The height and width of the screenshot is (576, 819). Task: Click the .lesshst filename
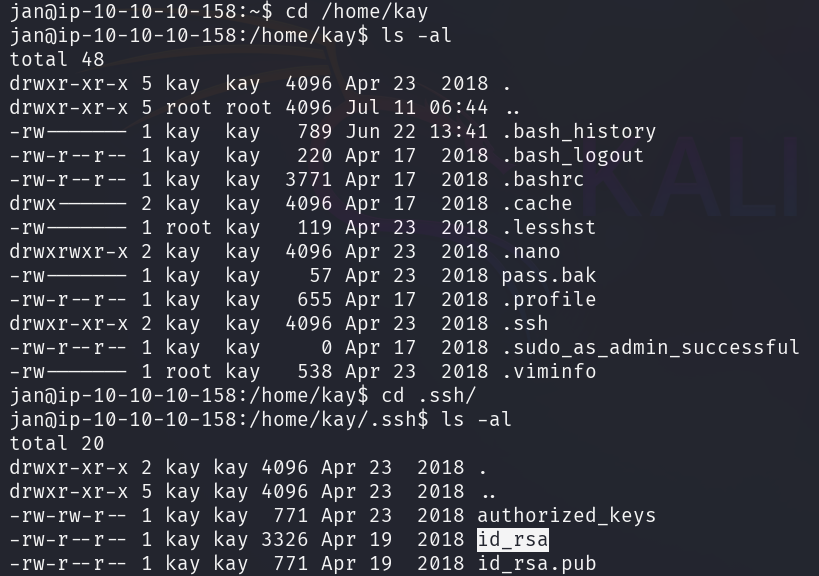pos(548,227)
